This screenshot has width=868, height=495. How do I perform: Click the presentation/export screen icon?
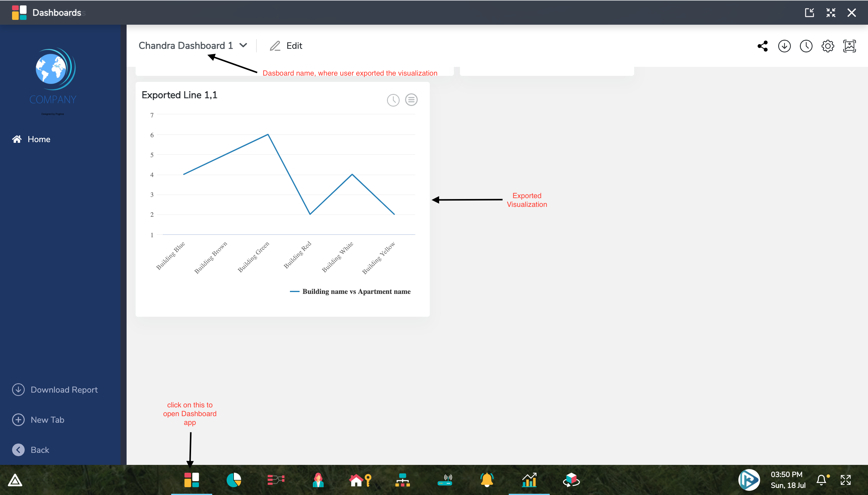(x=849, y=46)
